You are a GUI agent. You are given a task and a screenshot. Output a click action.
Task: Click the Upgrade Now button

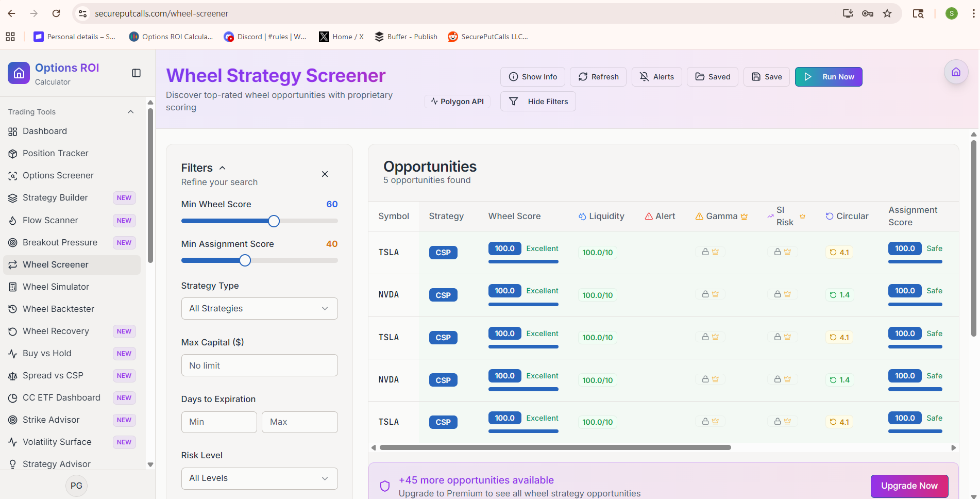coord(909,486)
